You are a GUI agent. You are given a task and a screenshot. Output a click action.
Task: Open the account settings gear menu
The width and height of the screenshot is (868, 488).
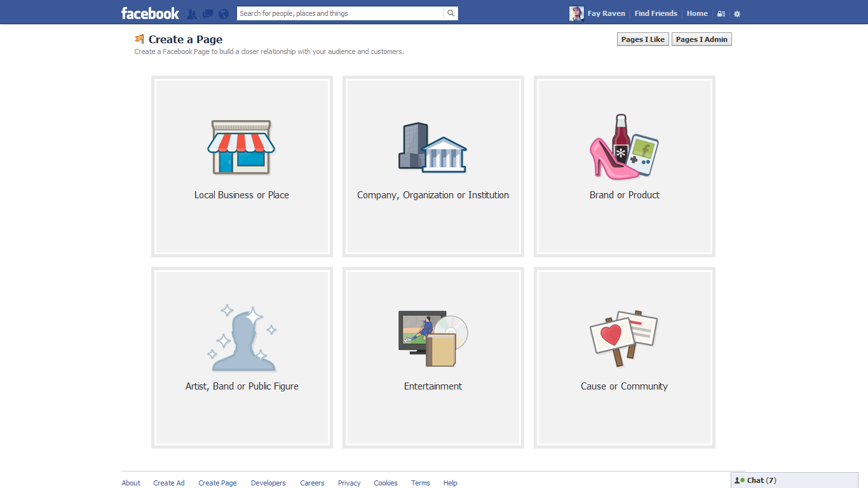737,13
